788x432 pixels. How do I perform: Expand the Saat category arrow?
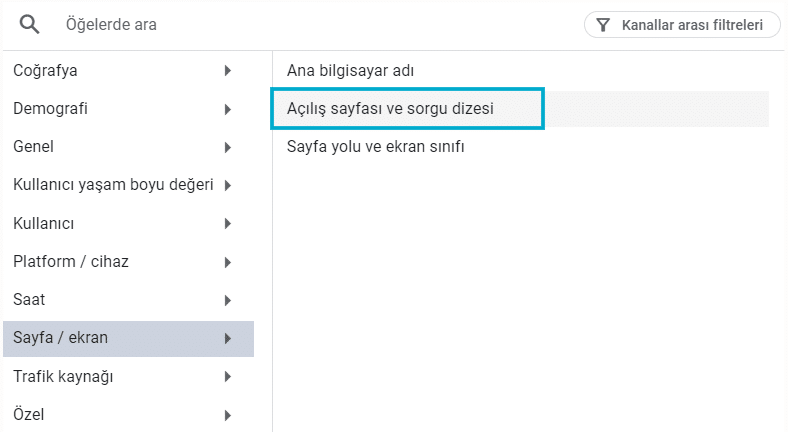(x=228, y=300)
